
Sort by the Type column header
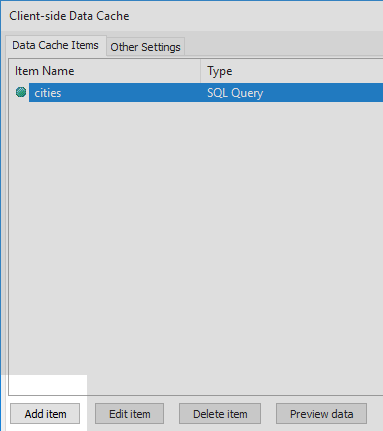click(292, 71)
